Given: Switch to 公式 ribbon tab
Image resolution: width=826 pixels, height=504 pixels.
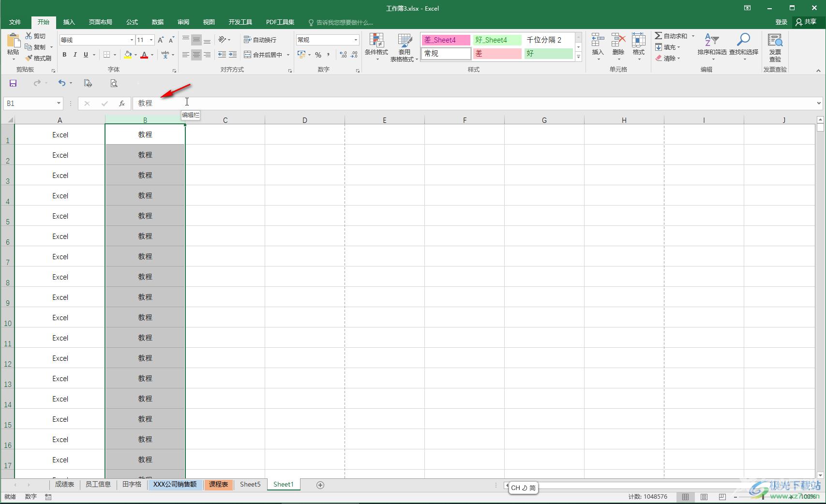Looking at the screenshot, I should pyautogui.click(x=132, y=22).
